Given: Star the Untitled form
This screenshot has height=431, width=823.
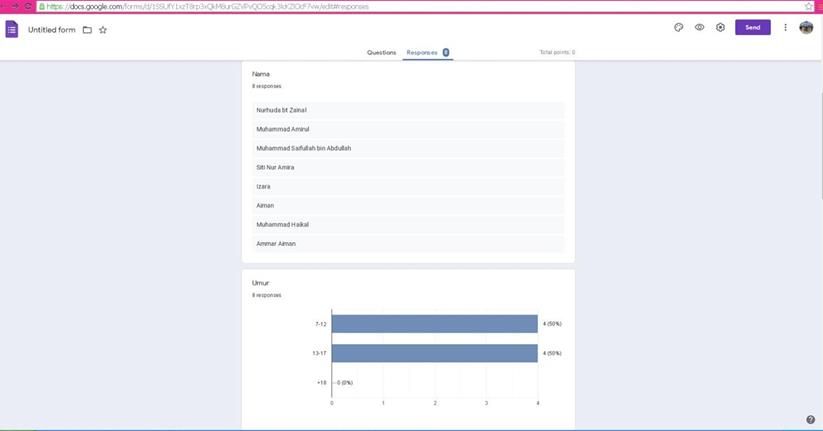Looking at the screenshot, I should (x=103, y=30).
